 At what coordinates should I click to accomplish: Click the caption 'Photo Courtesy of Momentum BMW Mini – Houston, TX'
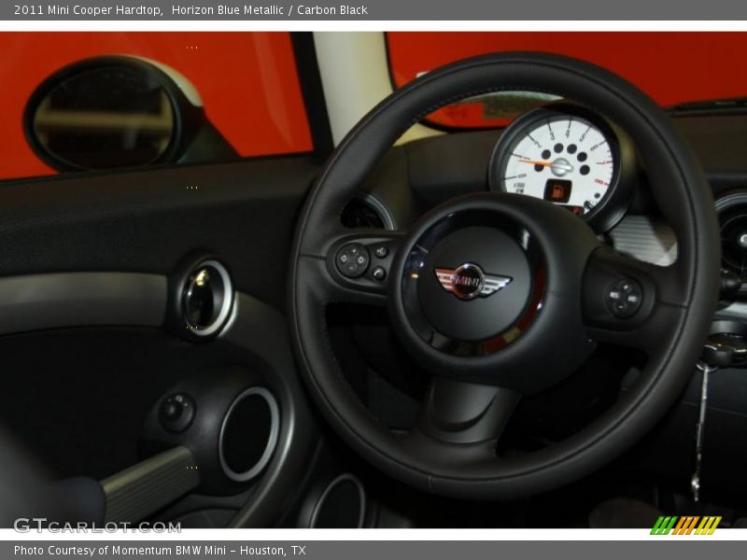160,550
